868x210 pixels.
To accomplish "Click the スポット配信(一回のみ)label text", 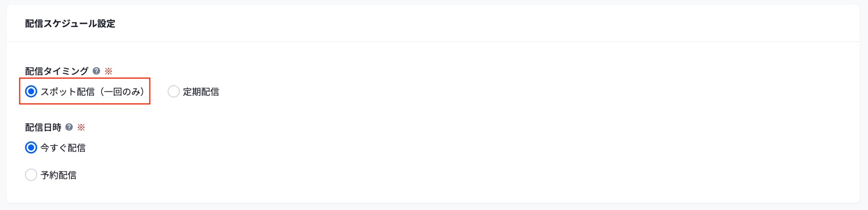I will 92,92.
